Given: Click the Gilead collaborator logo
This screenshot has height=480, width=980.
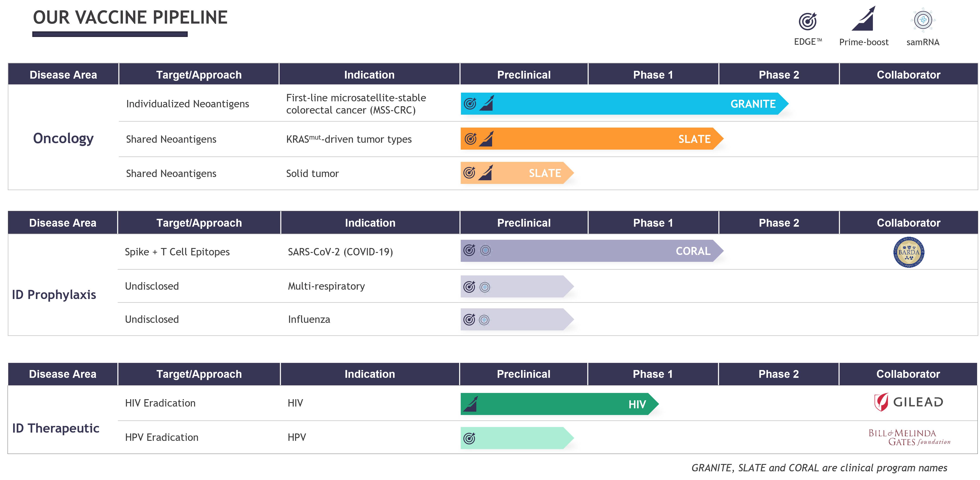Looking at the screenshot, I should [908, 402].
